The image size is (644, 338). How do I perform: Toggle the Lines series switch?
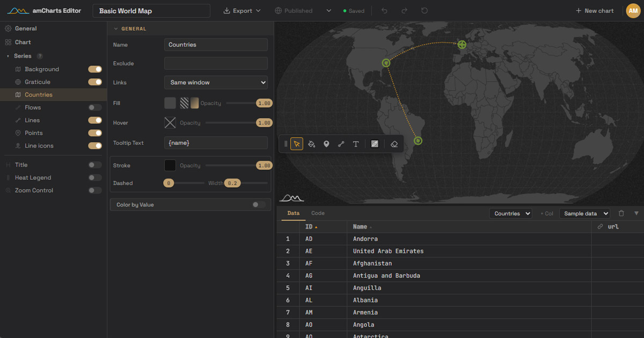[x=95, y=120]
